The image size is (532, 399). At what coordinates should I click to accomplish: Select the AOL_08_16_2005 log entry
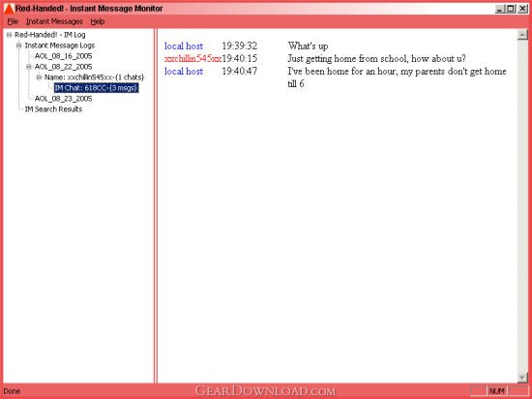(64, 56)
